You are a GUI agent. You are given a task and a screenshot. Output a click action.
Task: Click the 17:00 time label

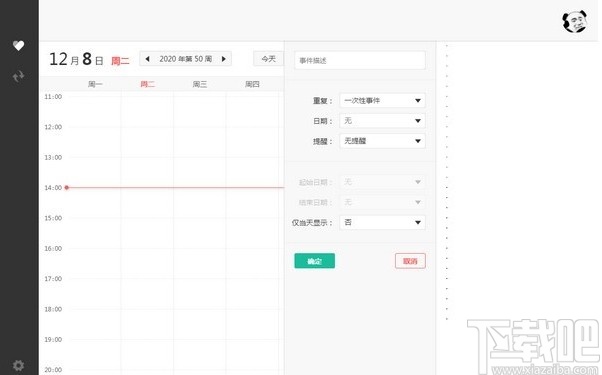pyautogui.click(x=53, y=279)
